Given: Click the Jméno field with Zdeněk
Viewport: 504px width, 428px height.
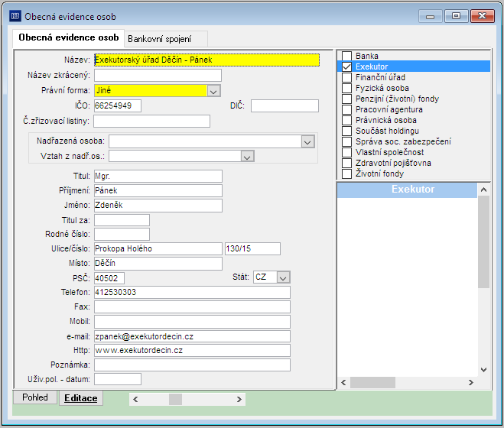Looking at the screenshot, I should click(x=158, y=206).
